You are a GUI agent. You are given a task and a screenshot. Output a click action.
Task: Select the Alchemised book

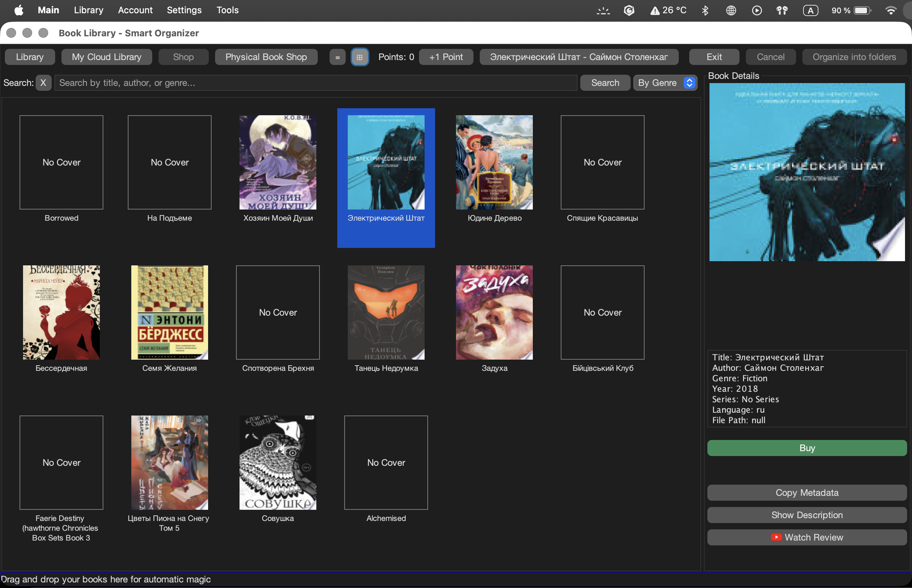click(x=386, y=462)
